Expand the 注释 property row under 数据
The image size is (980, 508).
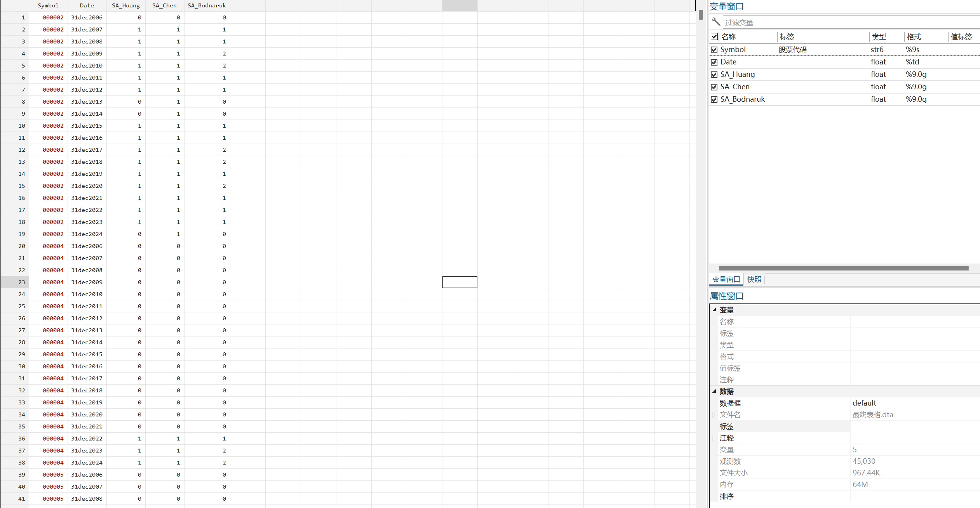[714, 438]
